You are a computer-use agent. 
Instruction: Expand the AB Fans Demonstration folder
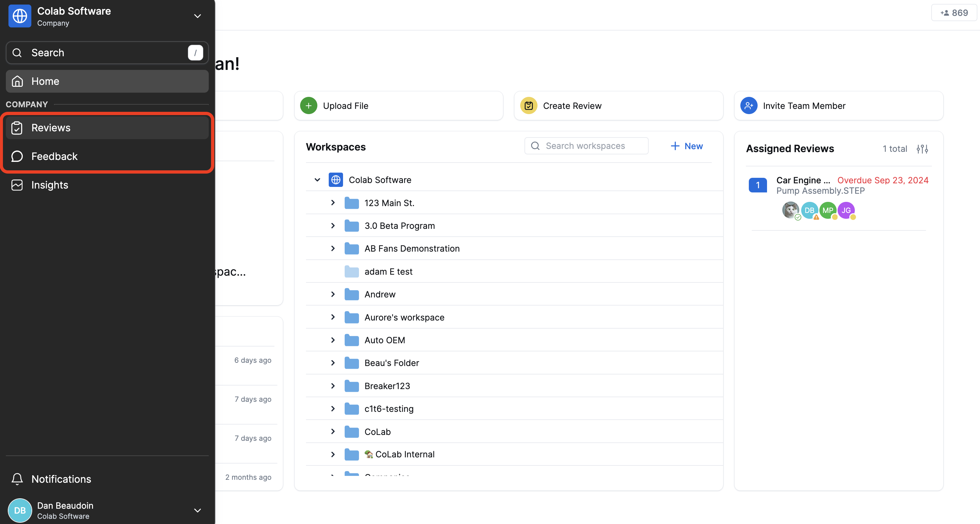pyautogui.click(x=333, y=248)
